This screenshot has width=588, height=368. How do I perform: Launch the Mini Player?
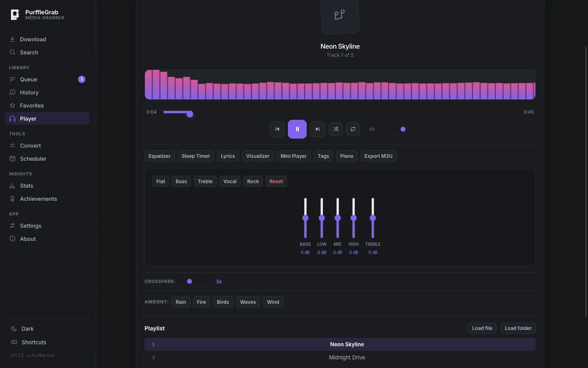pos(294,156)
